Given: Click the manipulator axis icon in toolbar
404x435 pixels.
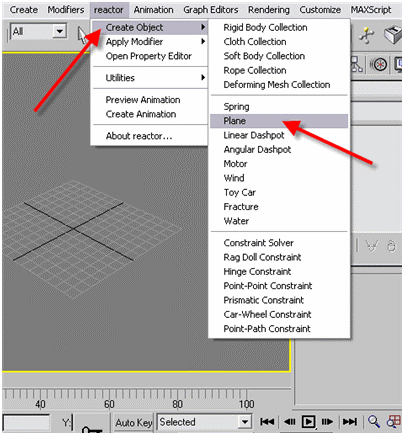Looking at the screenshot, I should (x=366, y=36).
